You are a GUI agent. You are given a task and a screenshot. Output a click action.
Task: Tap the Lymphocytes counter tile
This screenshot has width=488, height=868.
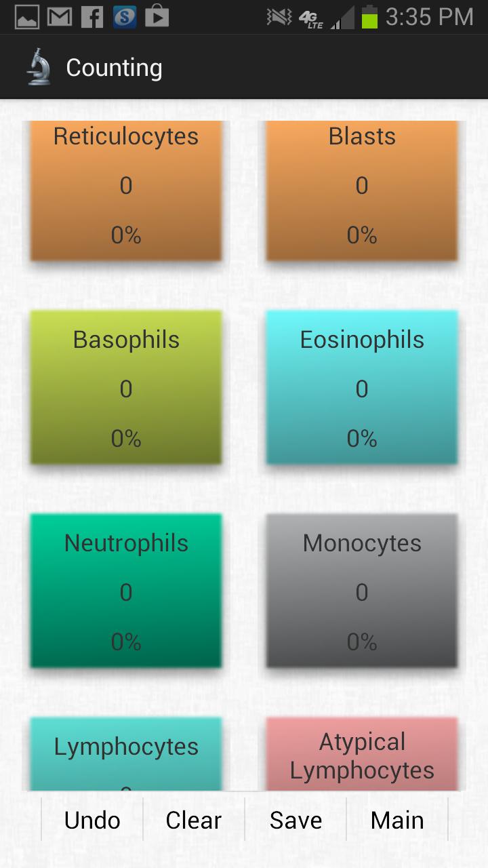[126, 753]
